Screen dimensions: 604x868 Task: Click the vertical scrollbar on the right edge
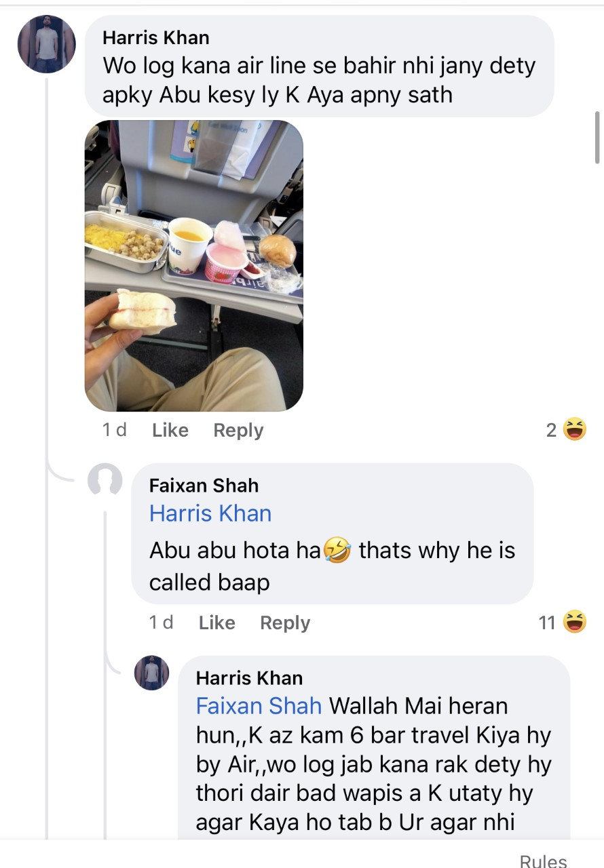597,138
